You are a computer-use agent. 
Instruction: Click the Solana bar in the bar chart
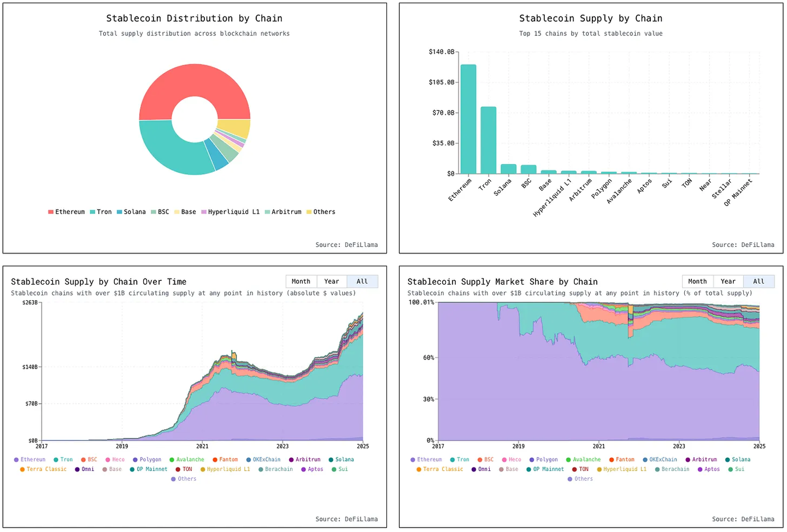click(508, 169)
